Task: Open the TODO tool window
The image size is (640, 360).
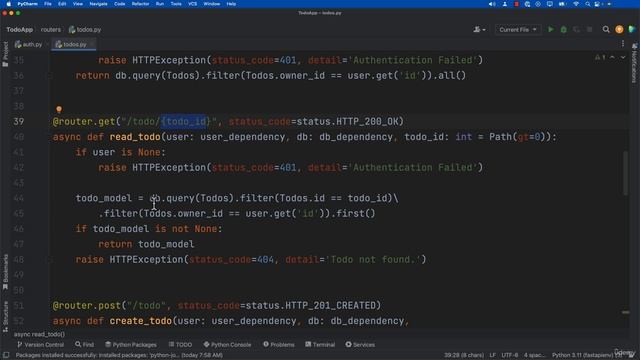Action: pyautogui.click(x=180, y=344)
